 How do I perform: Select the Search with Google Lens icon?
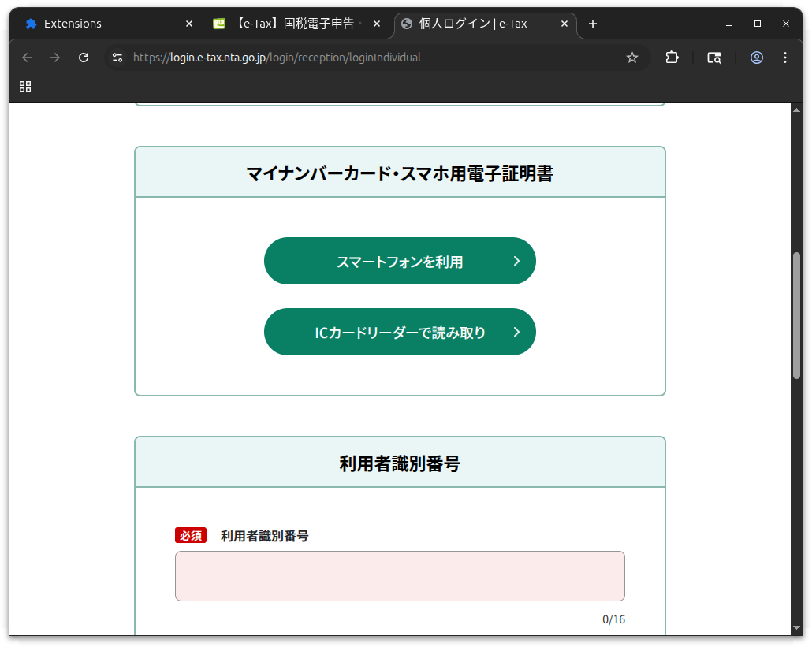coord(714,58)
